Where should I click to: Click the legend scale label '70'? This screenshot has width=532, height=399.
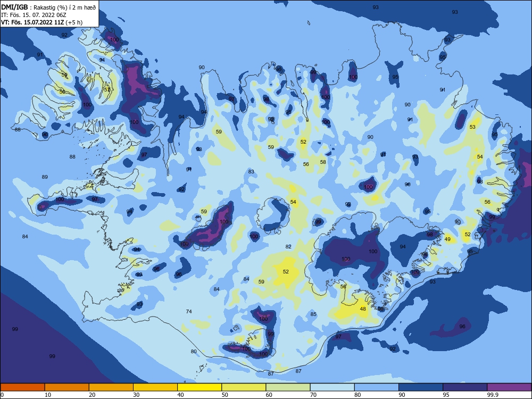click(x=313, y=395)
